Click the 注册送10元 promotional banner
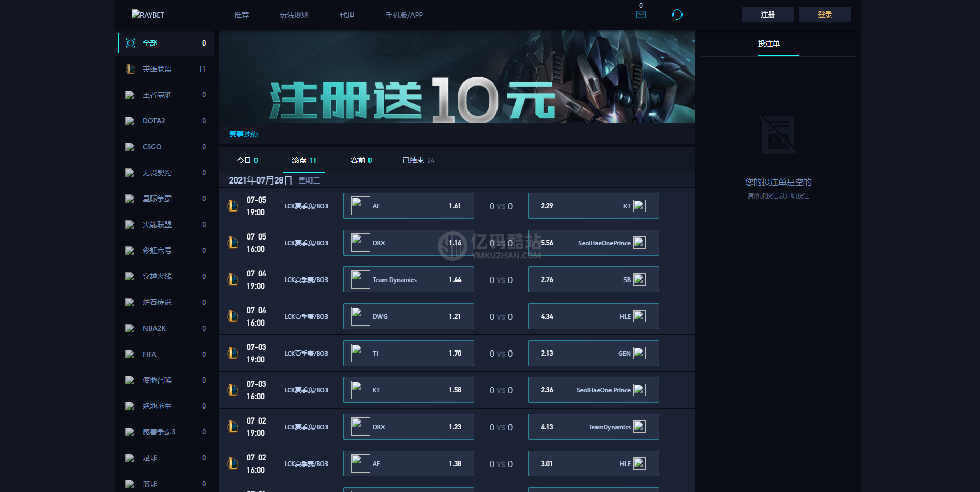The width and height of the screenshot is (980, 492). [457, 77]
